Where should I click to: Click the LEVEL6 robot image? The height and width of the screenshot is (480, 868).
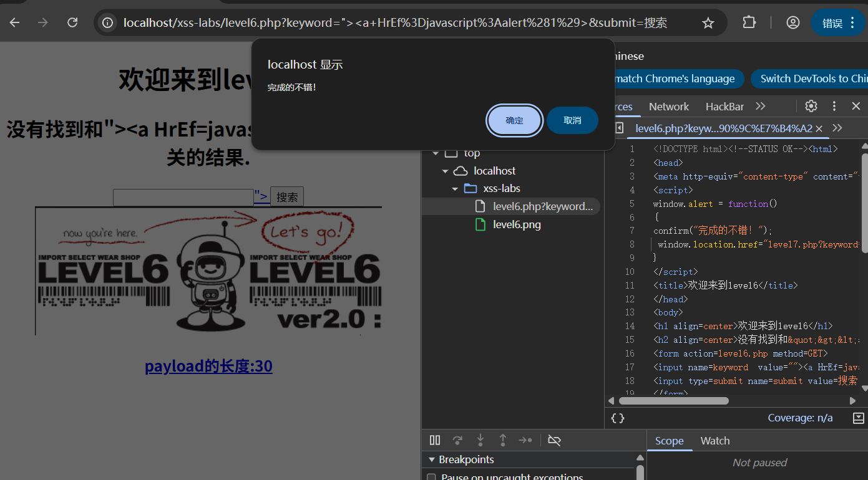click(208, 271)
